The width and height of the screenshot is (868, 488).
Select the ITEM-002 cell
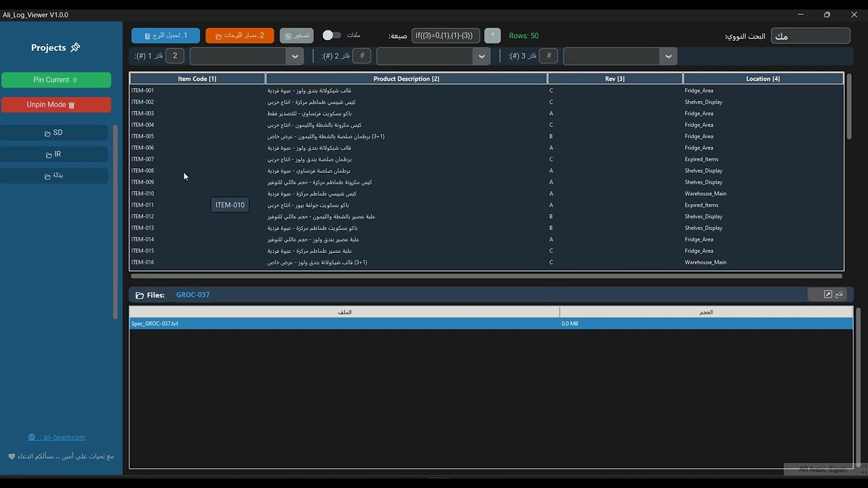197,102
